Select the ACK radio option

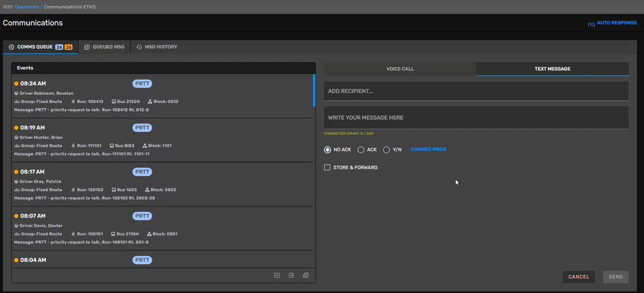(x=361, y=150)
